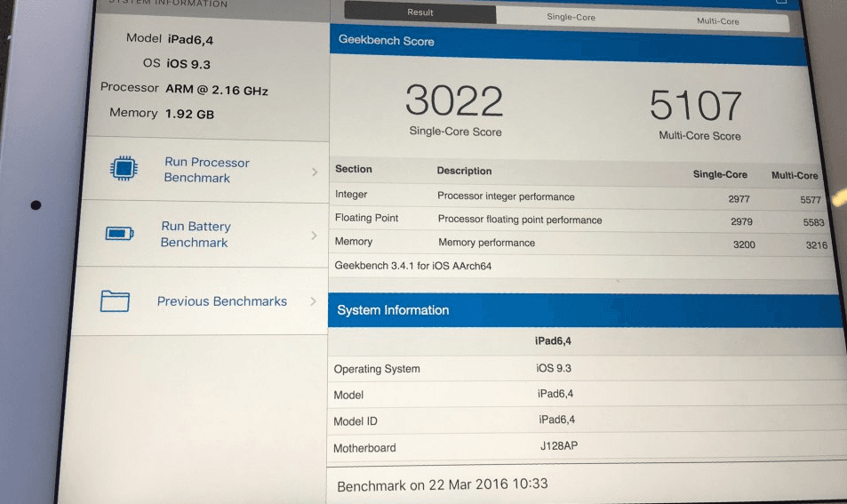Open the chevron beside Run Battery Benchmark
This screenshot has height=504, width=847.
click(x=314, y=236)
